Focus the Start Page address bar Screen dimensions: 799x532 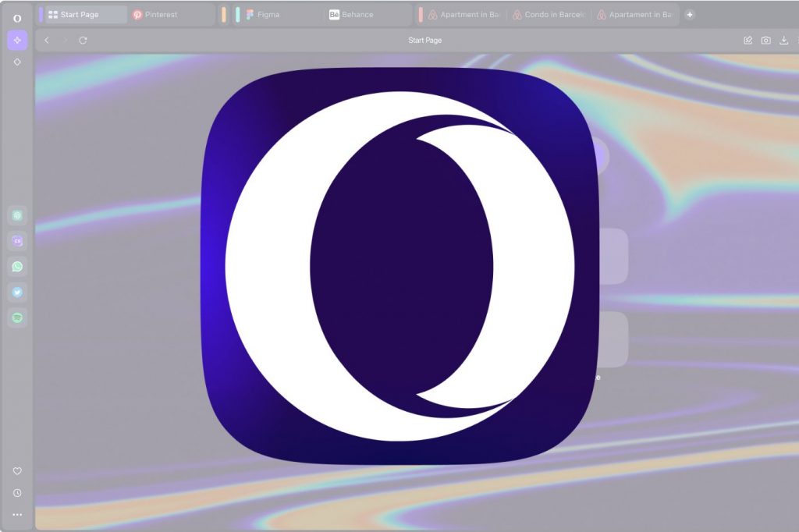424,41
